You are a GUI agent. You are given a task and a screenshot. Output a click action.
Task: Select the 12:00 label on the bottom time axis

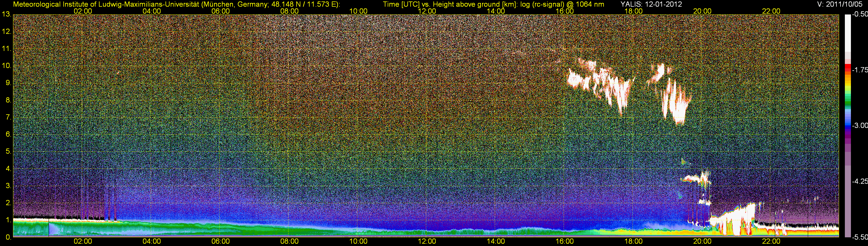tap(427, 241)
